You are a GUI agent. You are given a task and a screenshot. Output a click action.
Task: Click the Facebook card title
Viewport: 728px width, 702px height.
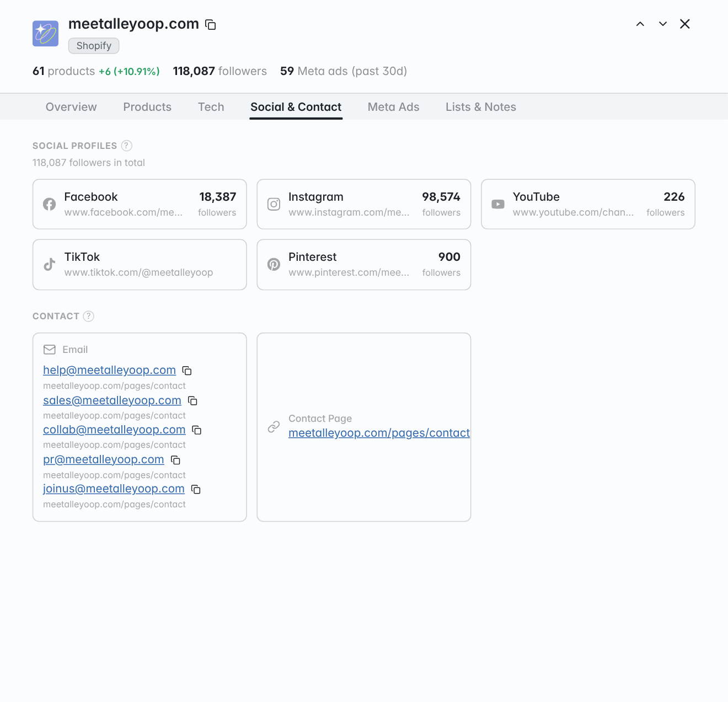pos(91,197)
